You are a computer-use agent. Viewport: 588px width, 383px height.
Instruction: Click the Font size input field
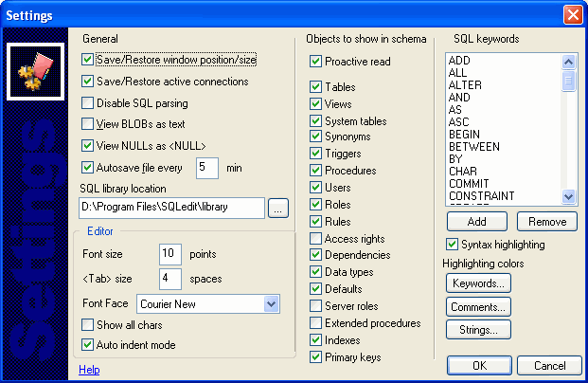[170, 254]
